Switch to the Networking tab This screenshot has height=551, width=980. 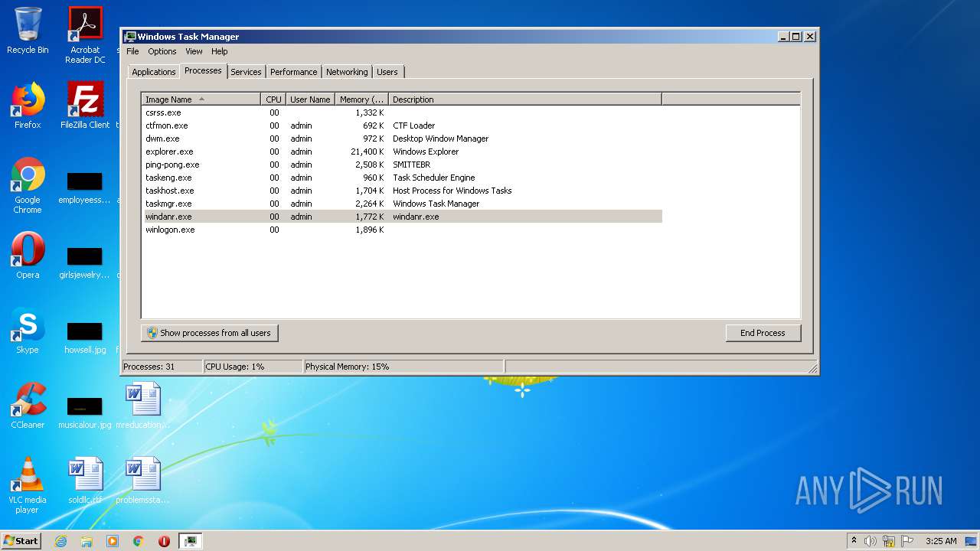tap(347, 72)
